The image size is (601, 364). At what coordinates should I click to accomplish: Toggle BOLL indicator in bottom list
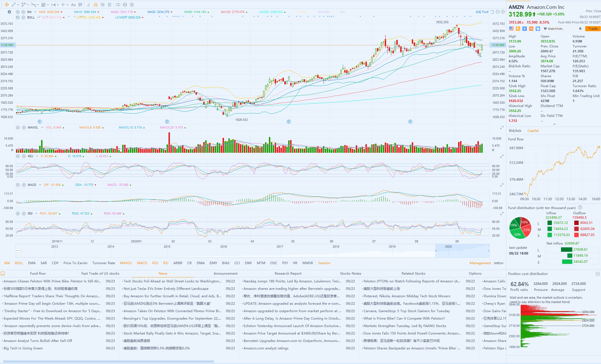click(x=19, y=263)
